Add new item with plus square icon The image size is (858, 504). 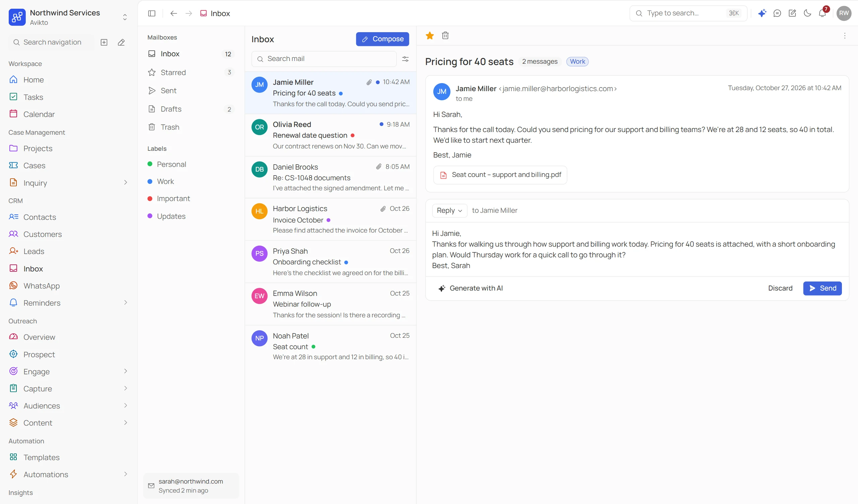tap(104, 42)
